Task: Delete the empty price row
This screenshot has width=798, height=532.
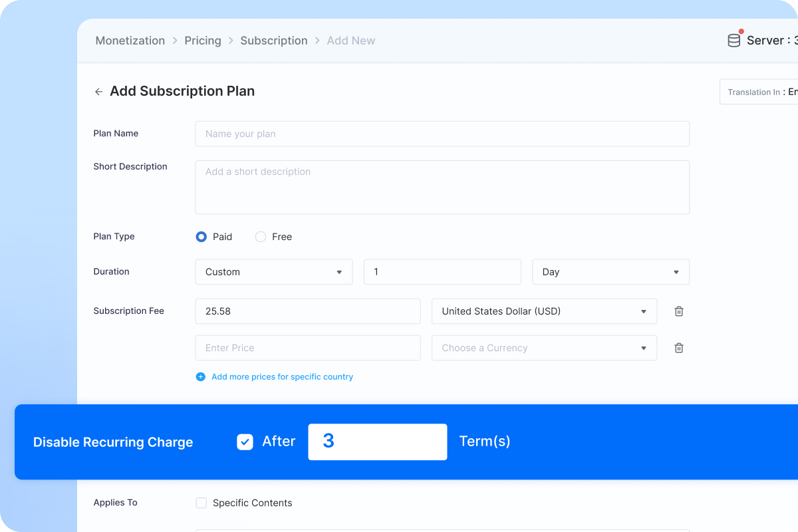Action: [x=679, y=348]
